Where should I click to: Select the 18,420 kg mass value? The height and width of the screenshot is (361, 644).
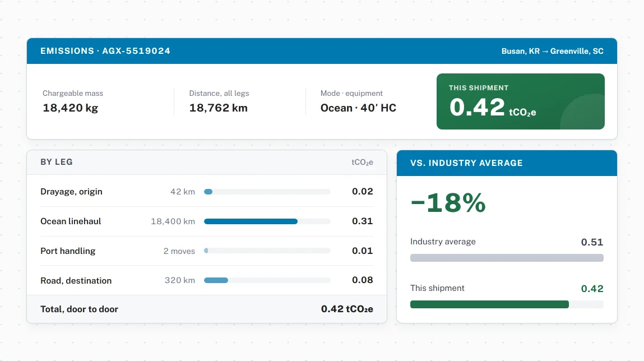pos(70,108)
